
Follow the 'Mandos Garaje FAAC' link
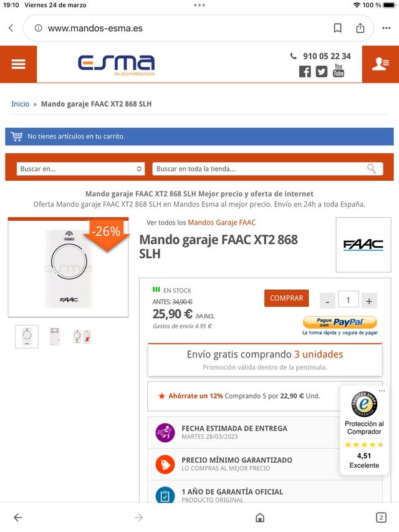coord(221,223)
